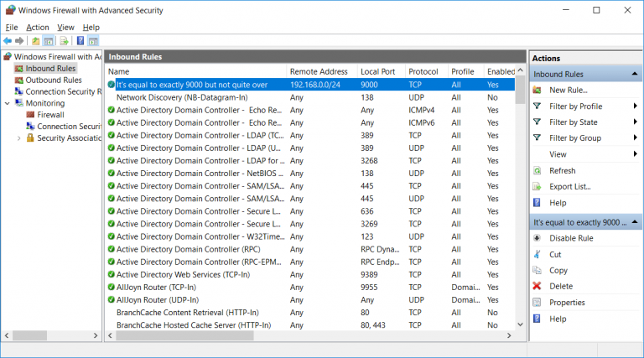Click the Export List icon in Actions pane

click(537, 186)
